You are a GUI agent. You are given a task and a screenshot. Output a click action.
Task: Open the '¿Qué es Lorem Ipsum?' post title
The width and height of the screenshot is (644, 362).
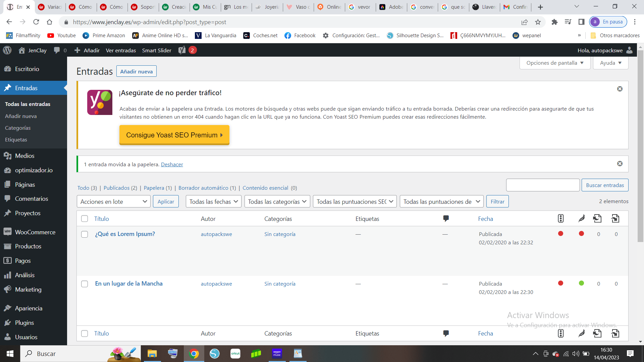pyautogui.click(x=125, y=234)
